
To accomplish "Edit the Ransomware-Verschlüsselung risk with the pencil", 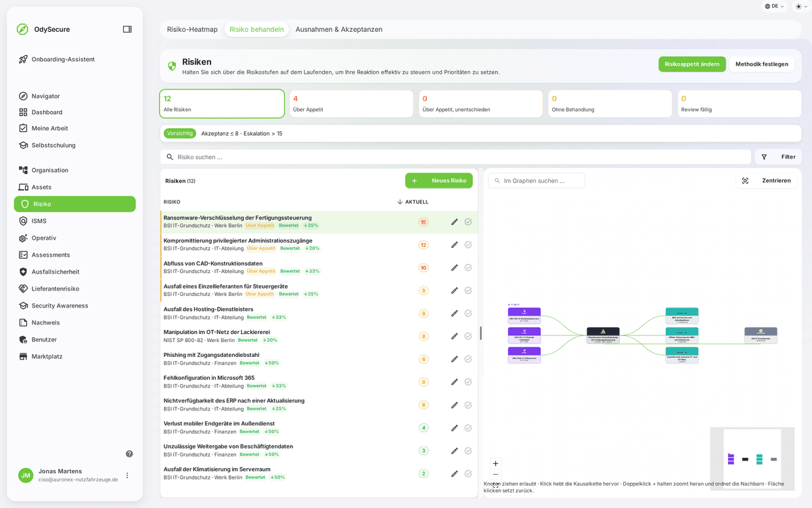I will coord(455,221).
